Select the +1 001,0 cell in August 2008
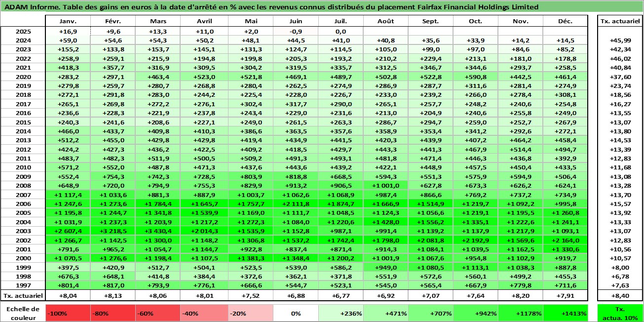The width and height of the screenshot is (644, 322). click(x=385, y=185)
